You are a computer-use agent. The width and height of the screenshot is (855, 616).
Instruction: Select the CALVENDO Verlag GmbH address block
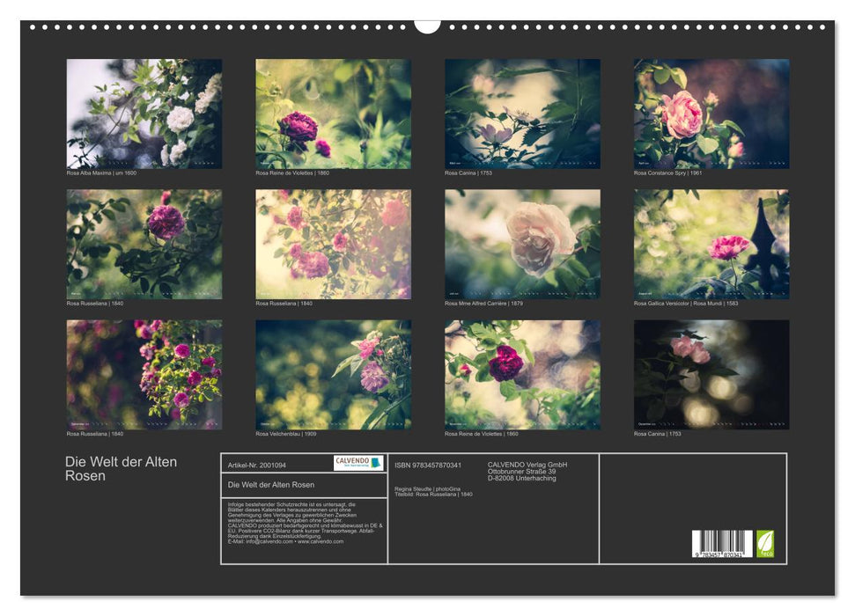[527, 469]
